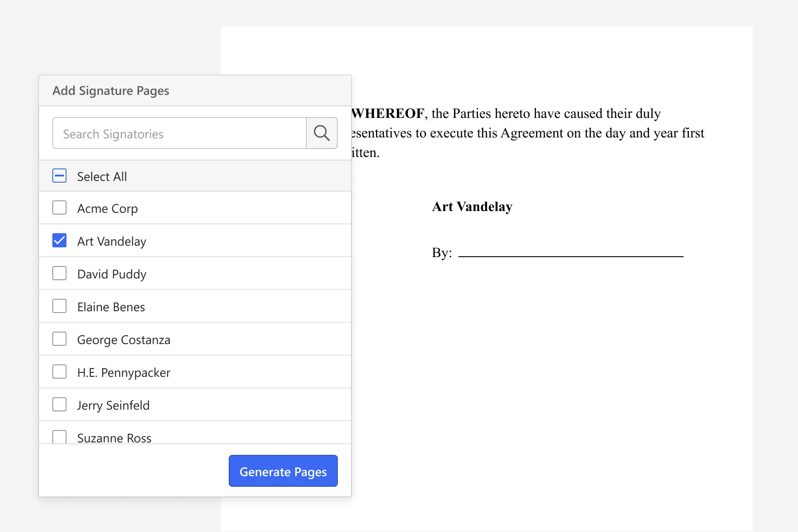Uncheck the Art Vandelay checkbox

pos(59,240)
